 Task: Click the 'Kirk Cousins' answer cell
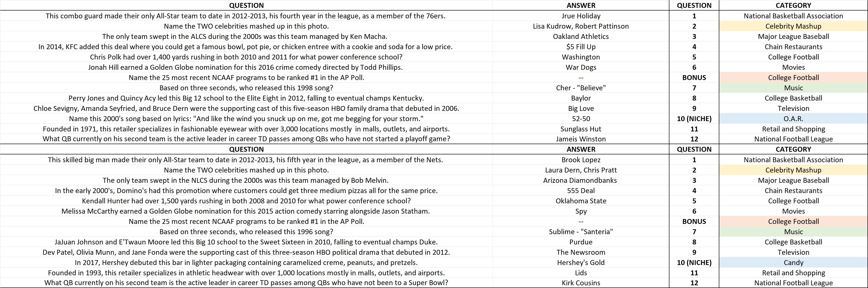click(x=581, y=283)
